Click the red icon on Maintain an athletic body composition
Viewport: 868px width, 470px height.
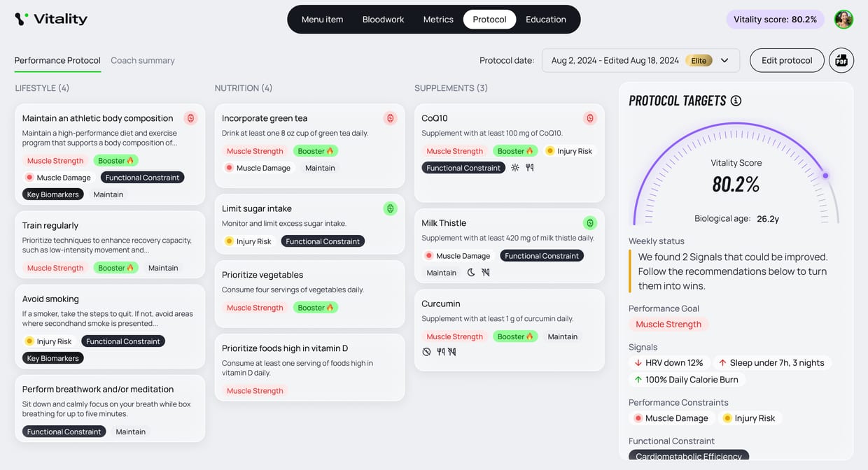tap(191, 118)
